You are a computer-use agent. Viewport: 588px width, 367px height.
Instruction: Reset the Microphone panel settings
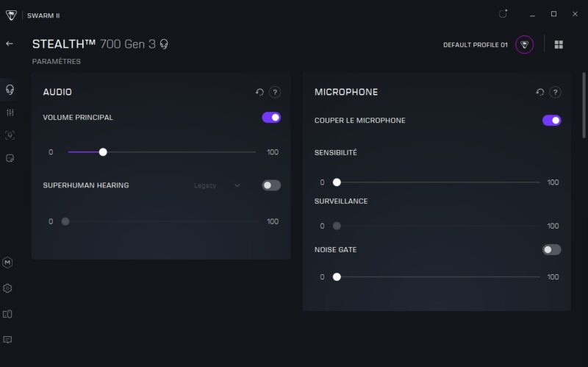coord(540,93)
